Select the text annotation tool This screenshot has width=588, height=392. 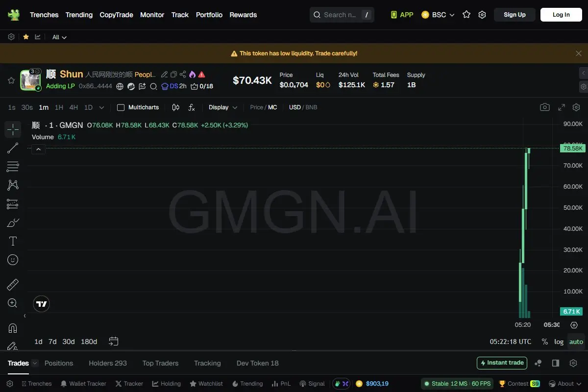13,241
